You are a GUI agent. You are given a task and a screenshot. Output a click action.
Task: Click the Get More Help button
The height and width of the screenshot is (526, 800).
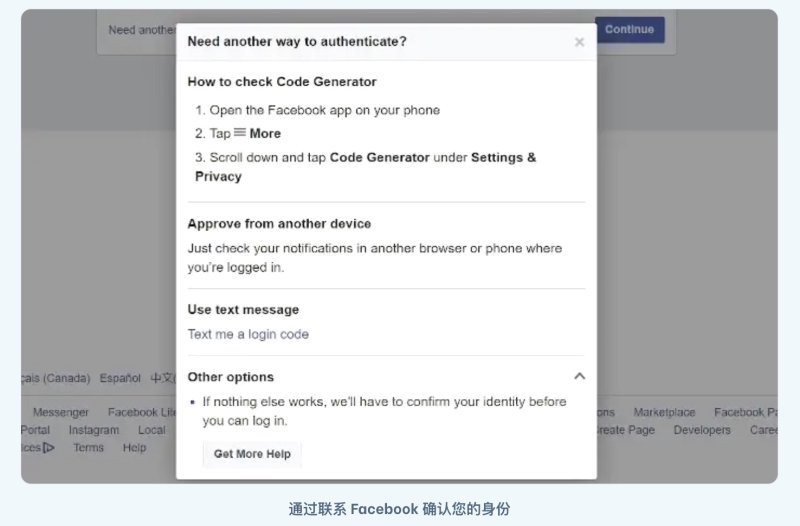[252, 454]
